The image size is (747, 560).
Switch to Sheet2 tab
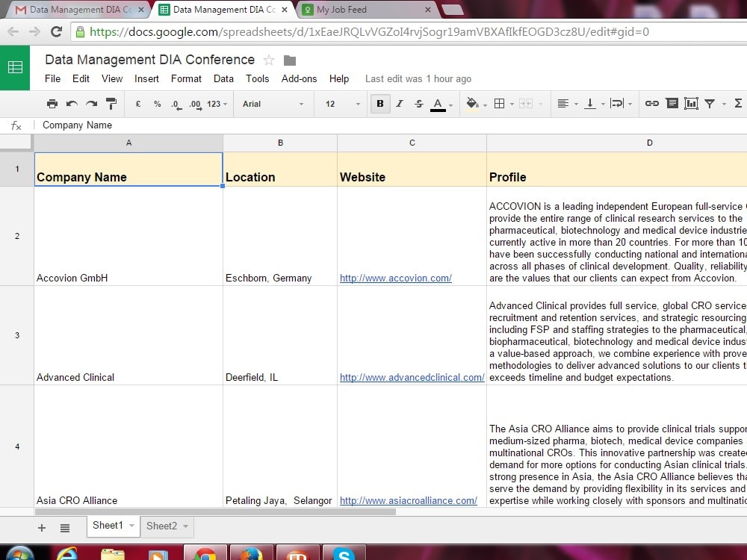click(161, 526)
